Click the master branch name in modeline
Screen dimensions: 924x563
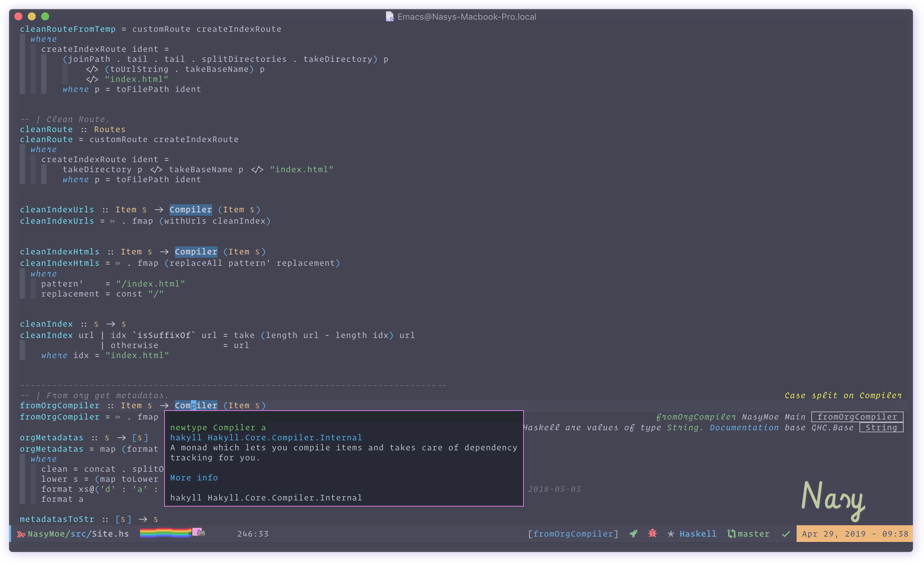tap(754, 533)
